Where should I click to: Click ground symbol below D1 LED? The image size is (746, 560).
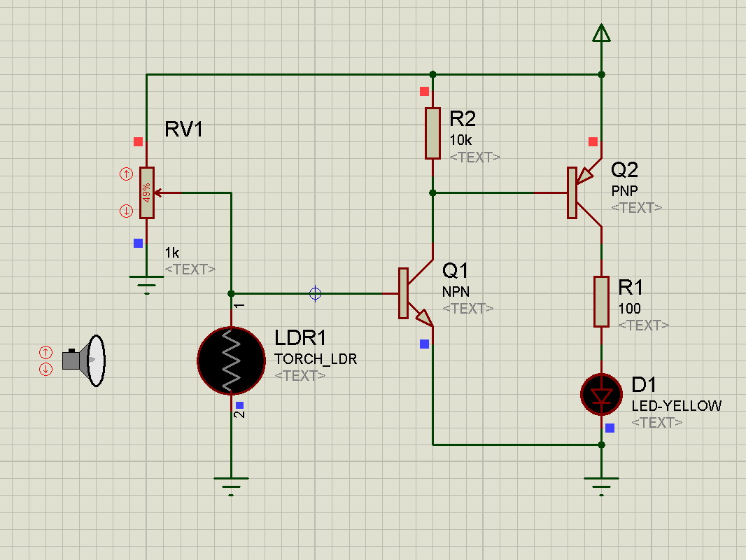[601, 486]
